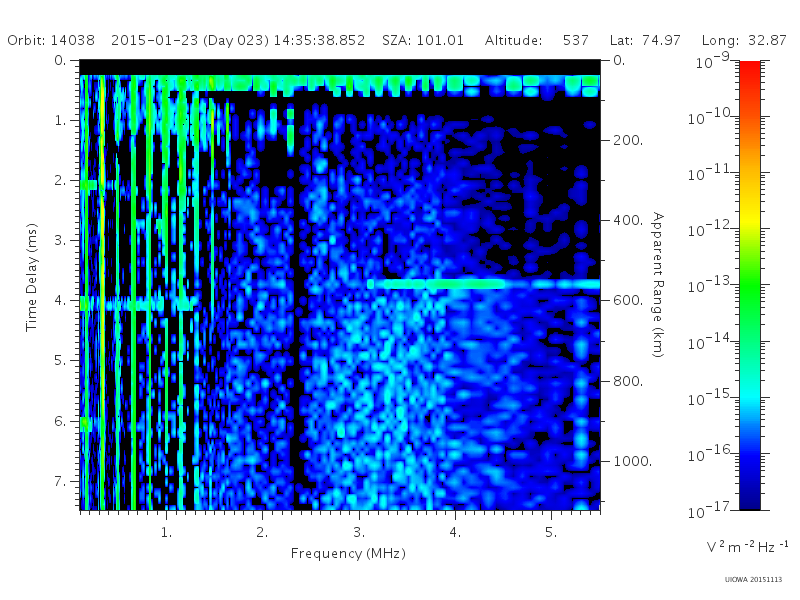Screen dimensions: 800x600
Task: Click the "5." tick on Frequency axis
Action: [x=551, y=532]
